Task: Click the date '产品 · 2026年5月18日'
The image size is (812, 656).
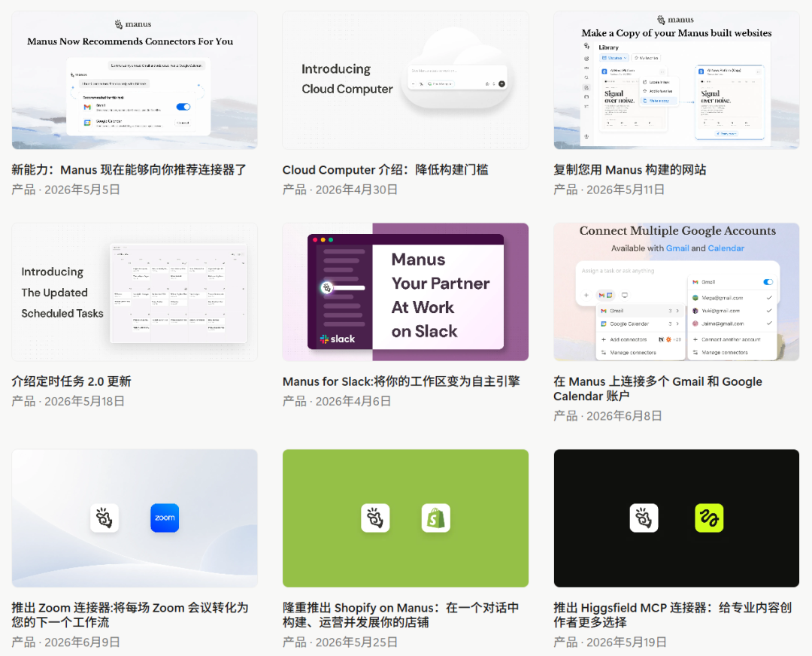Action: 68,401
